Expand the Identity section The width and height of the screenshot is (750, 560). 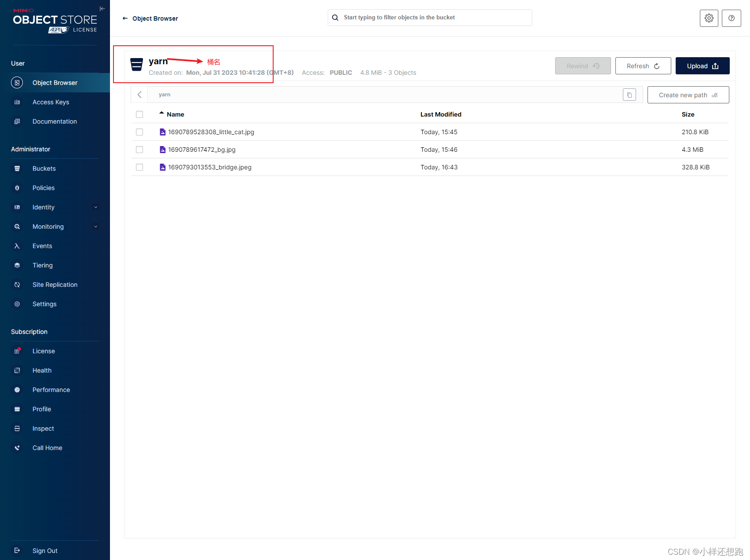coord(95,207)
